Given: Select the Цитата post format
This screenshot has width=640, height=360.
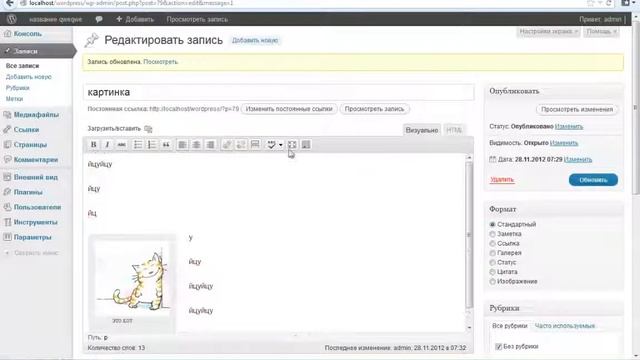Looking at the screenshot, I should [493, 272].
